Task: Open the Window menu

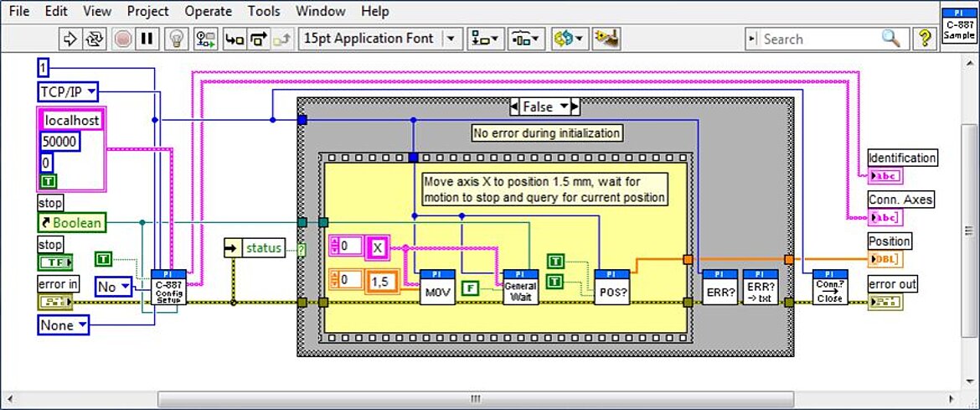Action: 321,11
